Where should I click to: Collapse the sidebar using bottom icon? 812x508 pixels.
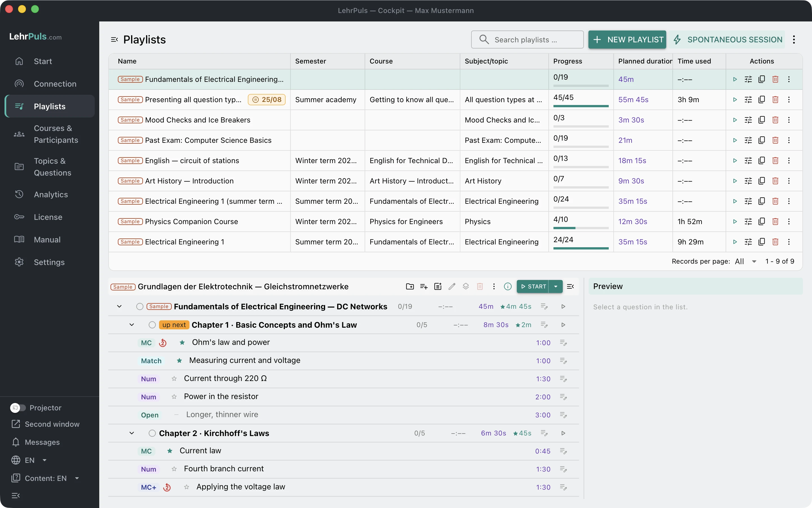(16, 496)
